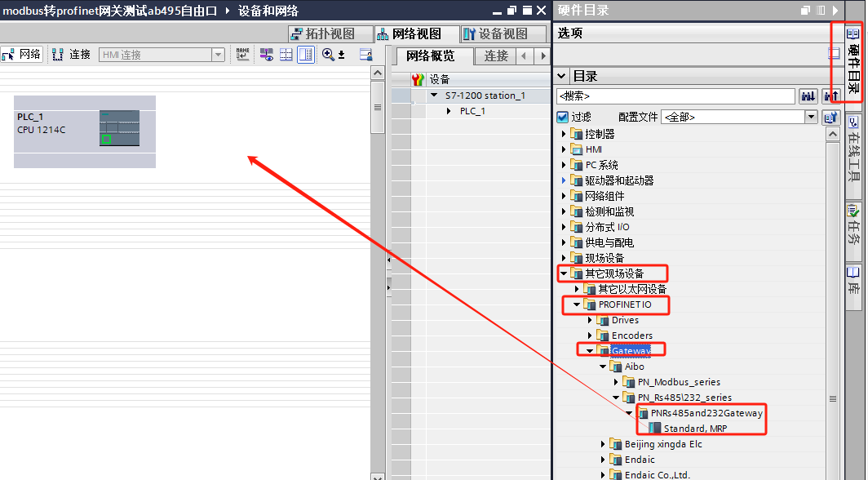Click the hardware catalog collapse arrow icon
Viewport: 868px width, 480px height.
pos(835,10)
